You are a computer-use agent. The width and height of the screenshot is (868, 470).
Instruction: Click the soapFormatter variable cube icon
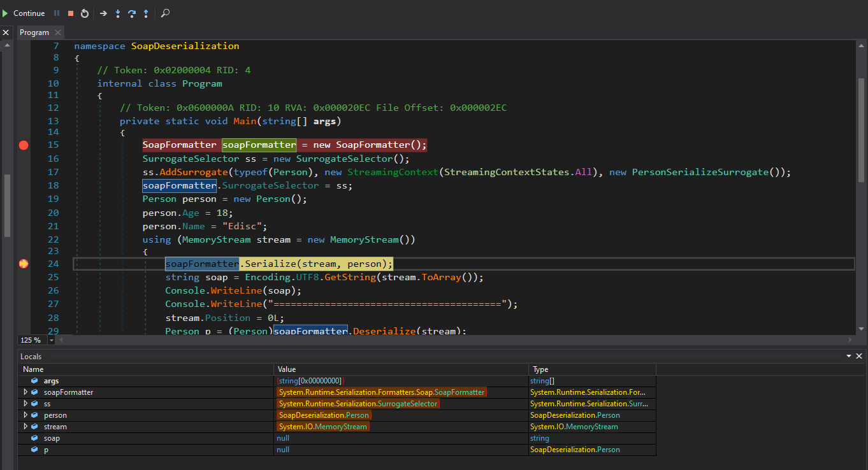pyautogui.click(x=35, y=392)
